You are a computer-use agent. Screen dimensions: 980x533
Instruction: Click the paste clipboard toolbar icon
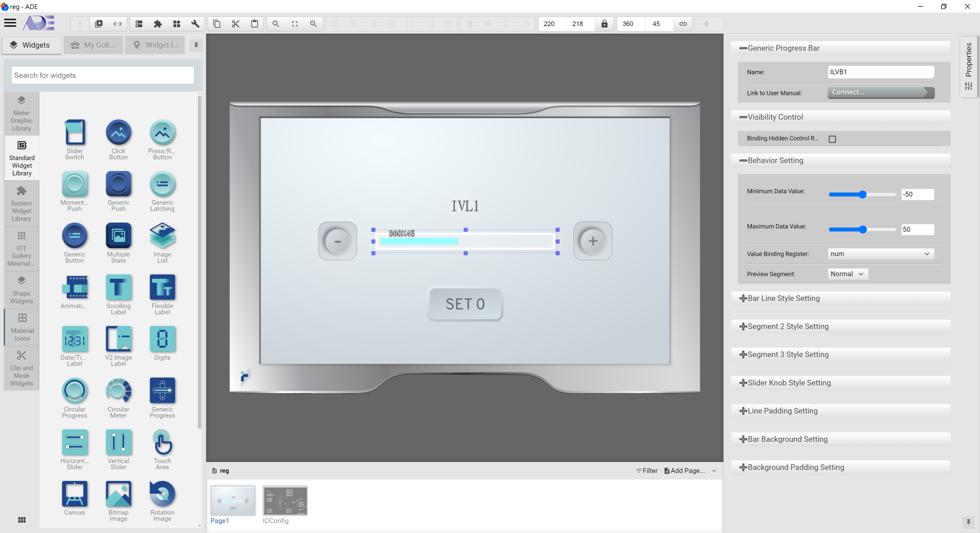[254, 24]
